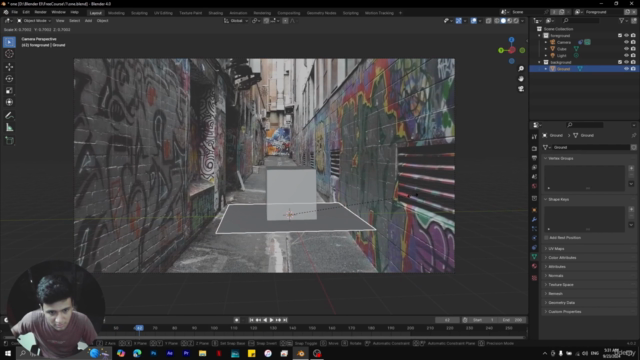Select the Cursor tool
Image resolution: width=640 pixels, height=360 pixels.
pyautogui.click(x=9, y=54)
